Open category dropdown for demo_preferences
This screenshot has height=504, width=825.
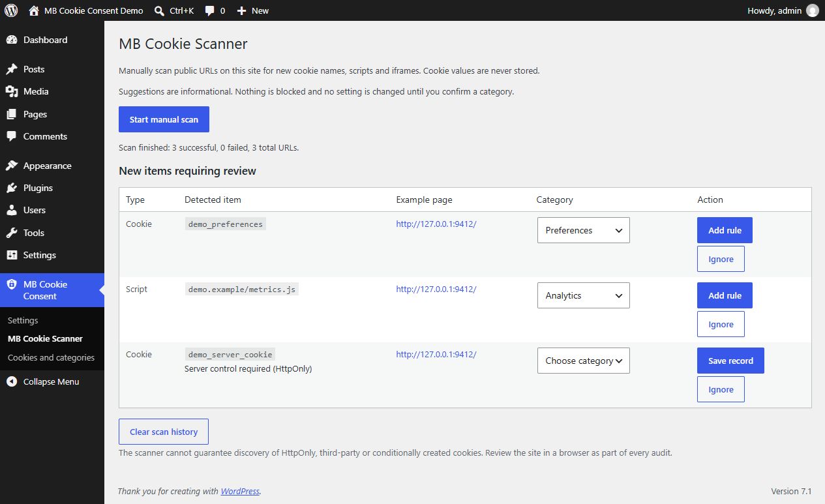point(583,230)
